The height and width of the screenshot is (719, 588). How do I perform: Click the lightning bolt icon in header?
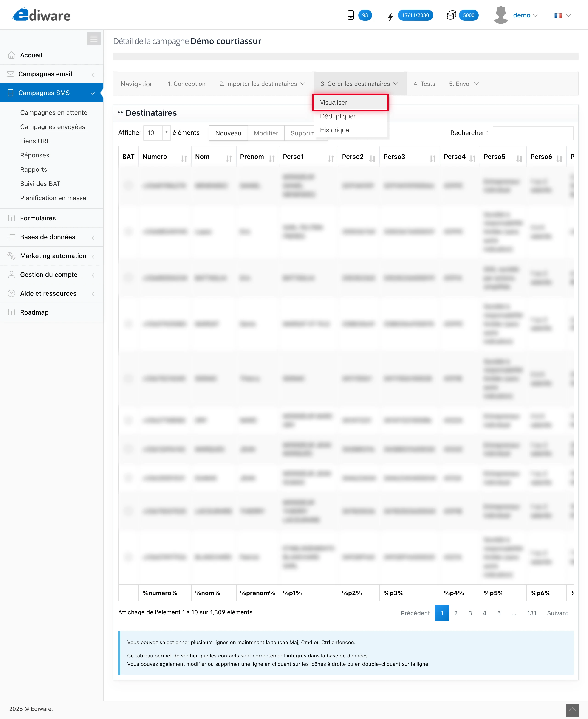pos(390,17)
